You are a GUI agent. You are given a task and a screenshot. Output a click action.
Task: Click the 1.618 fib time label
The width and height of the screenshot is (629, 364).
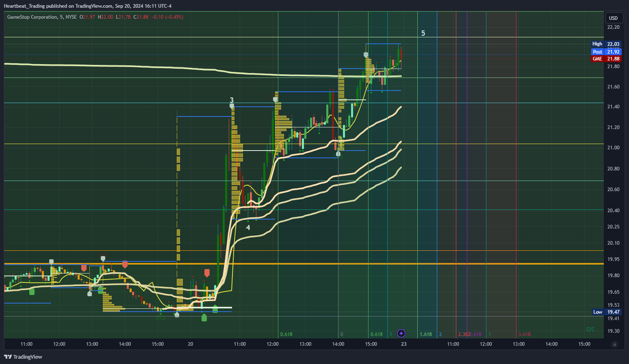pos(426,334)
